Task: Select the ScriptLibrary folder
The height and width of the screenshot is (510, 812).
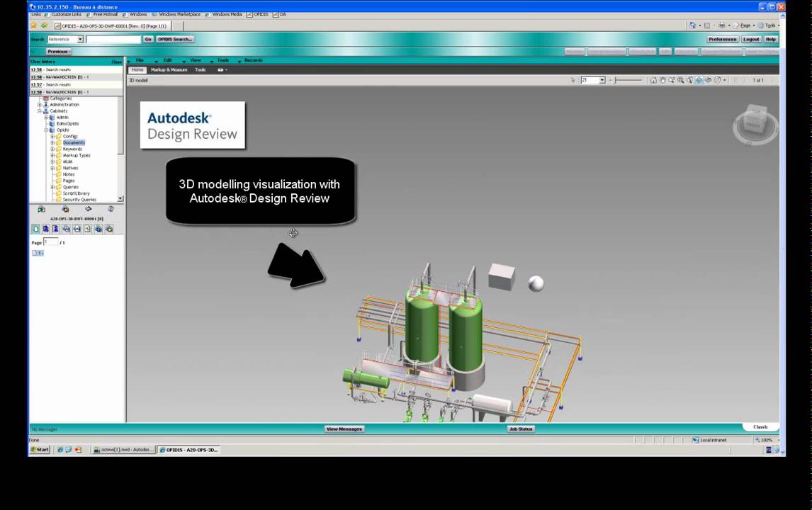Action: point(76,193)
